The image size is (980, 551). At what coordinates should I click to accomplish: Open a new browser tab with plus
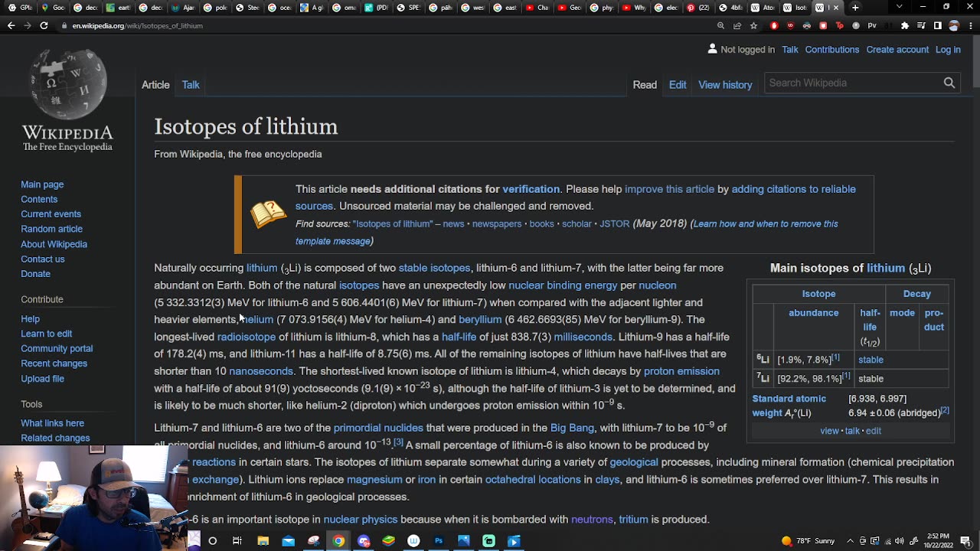pyautogui.click(x=855, y=8)
